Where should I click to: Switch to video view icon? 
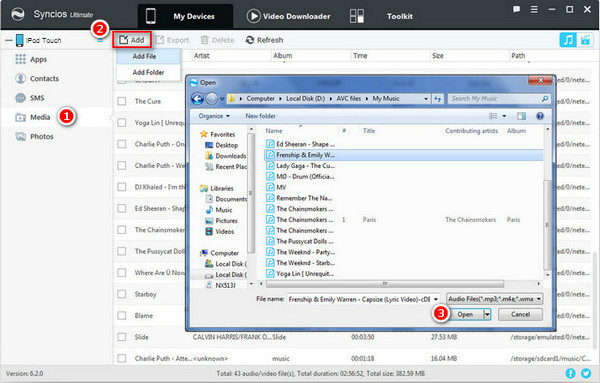pos(585,40)
